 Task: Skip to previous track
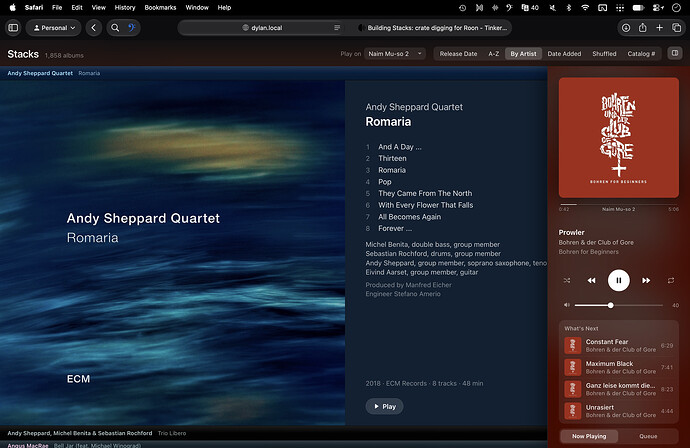point(591,280)
